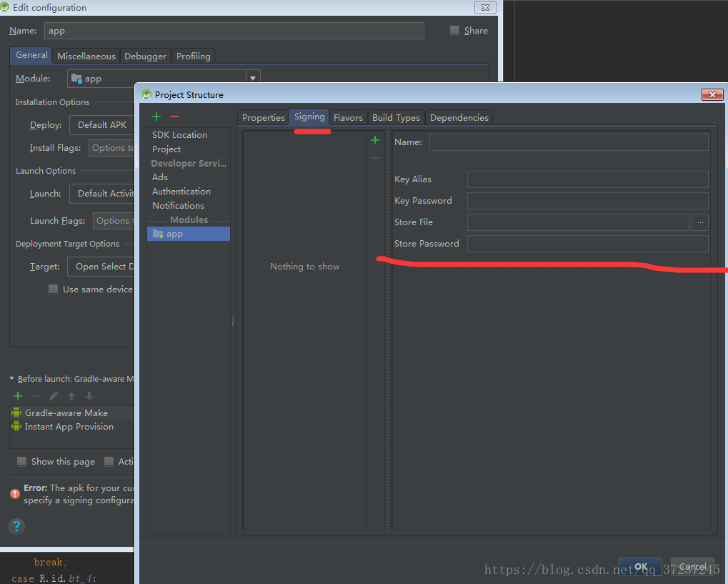Remove before-launch task with minus icon
The height and width of the screenshot is (584, 728).
click(36, 396)
